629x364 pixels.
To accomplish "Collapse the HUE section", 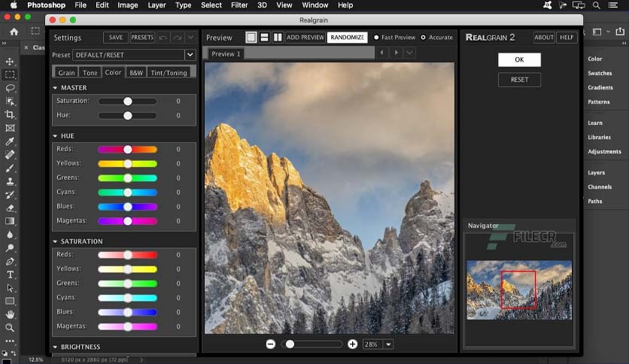I will click(x=55, y=136).
